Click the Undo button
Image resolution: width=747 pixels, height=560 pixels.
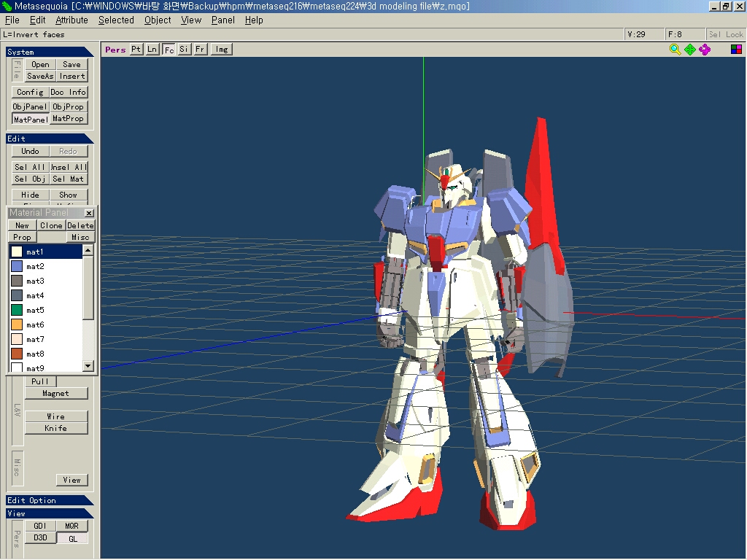pos(30,151)
